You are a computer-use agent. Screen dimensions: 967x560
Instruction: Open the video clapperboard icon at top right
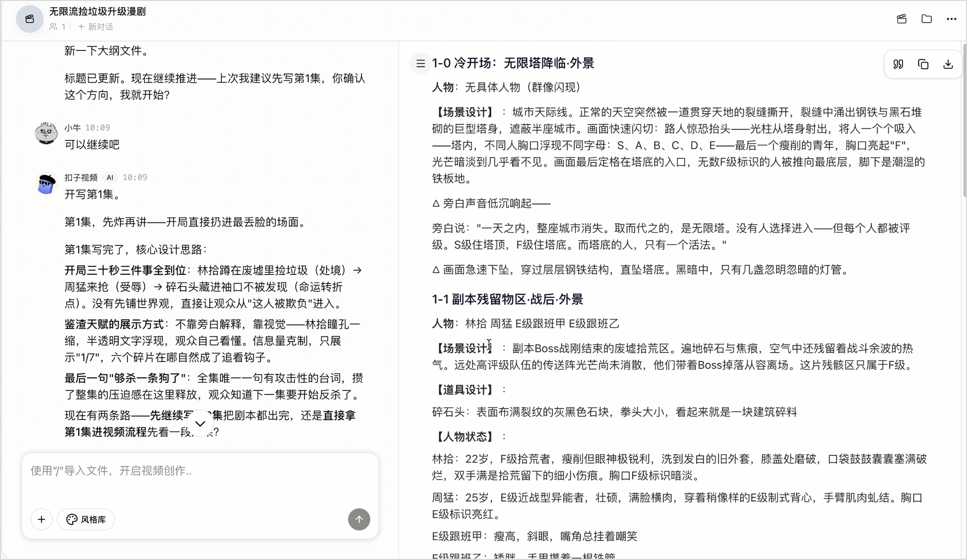[x=901, y=19]
